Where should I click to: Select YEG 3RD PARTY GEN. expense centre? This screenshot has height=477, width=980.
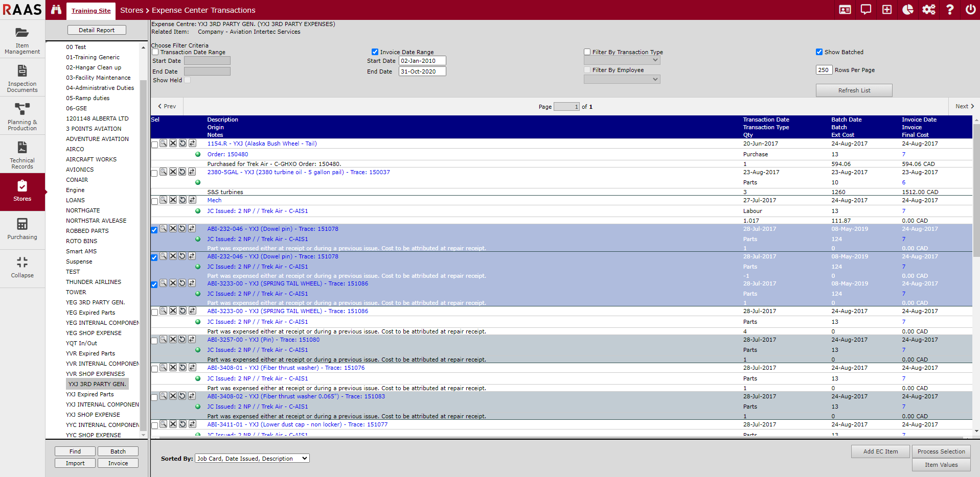pos(96,302)
